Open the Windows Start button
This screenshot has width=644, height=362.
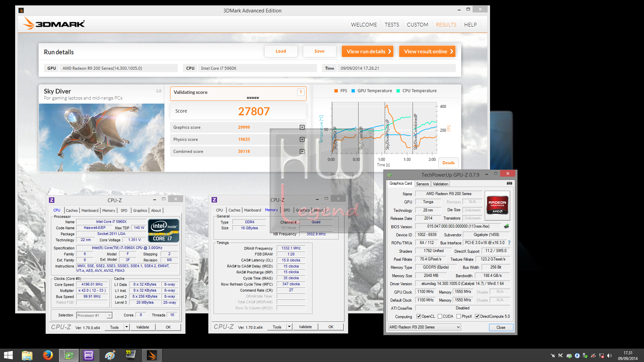pos(8,355)
